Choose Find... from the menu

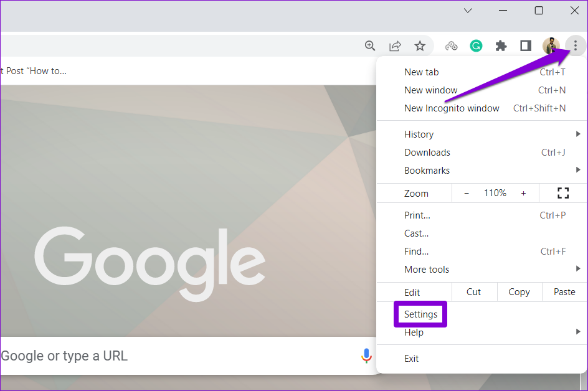(x=482, y=251)
